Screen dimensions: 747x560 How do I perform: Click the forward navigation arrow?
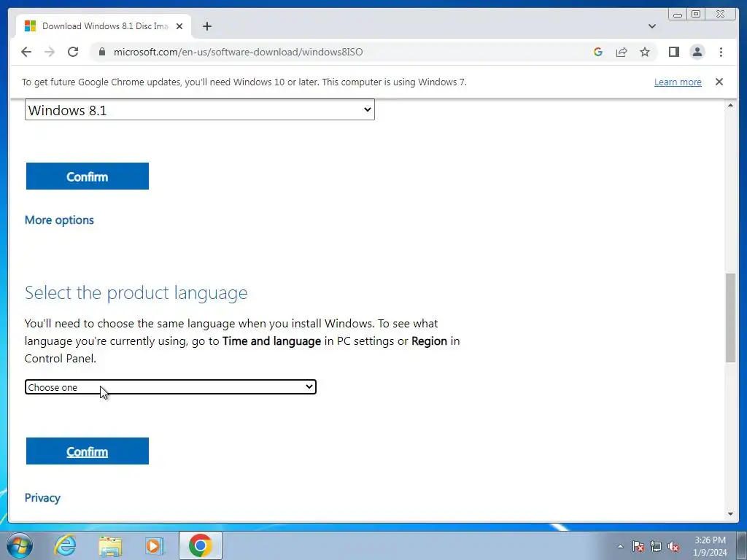(x=50, y=52)
